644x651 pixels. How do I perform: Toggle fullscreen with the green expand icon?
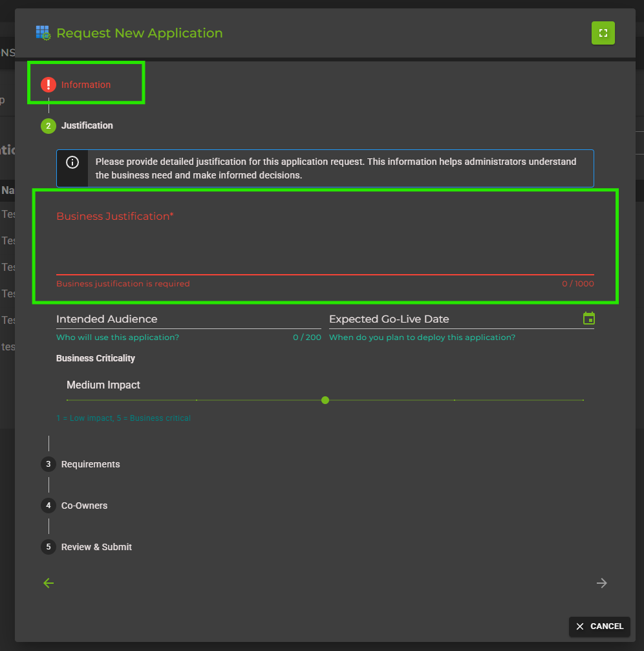coord(603,32)
